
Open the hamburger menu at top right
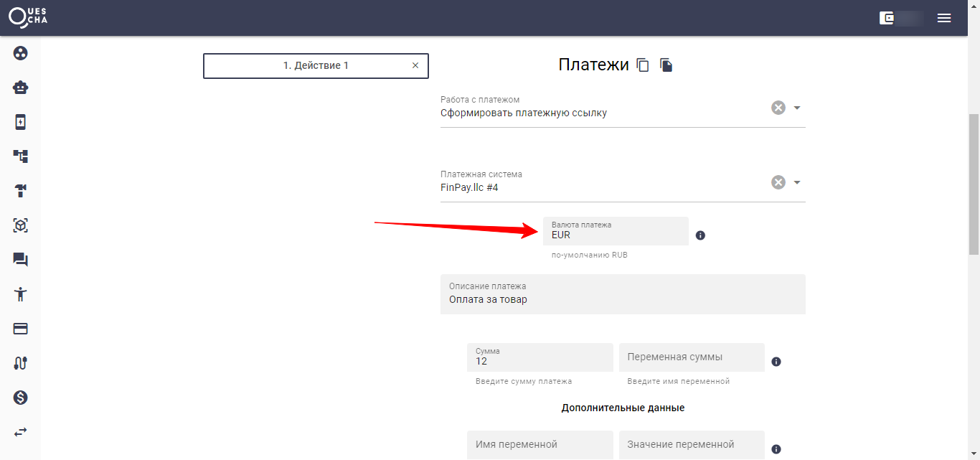(944, 17)
